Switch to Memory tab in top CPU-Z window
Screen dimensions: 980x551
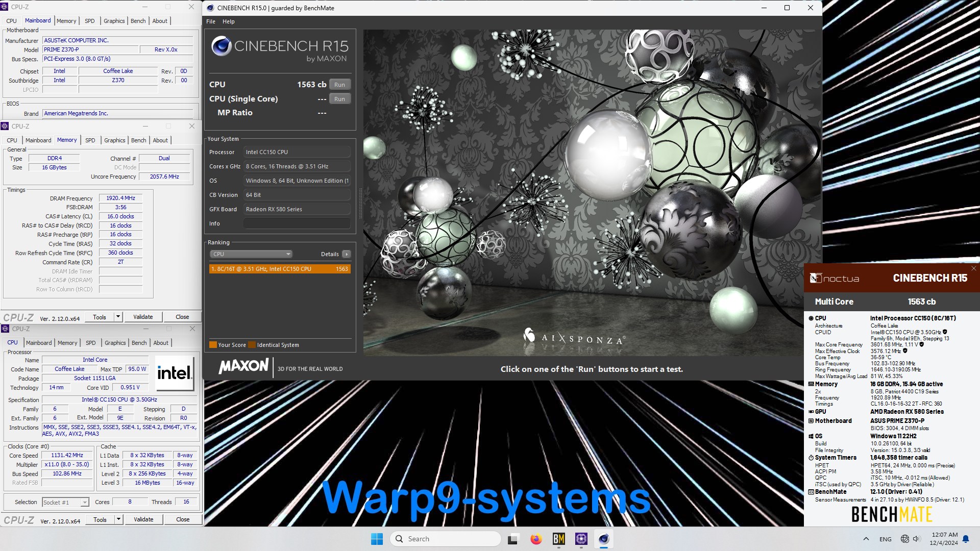pyautogui.click(x=66, y=21)
